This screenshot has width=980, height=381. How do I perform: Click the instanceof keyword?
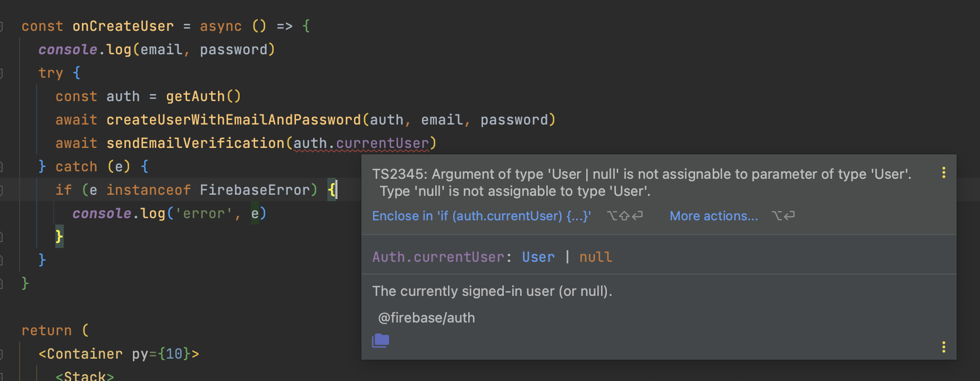point(148,190)
